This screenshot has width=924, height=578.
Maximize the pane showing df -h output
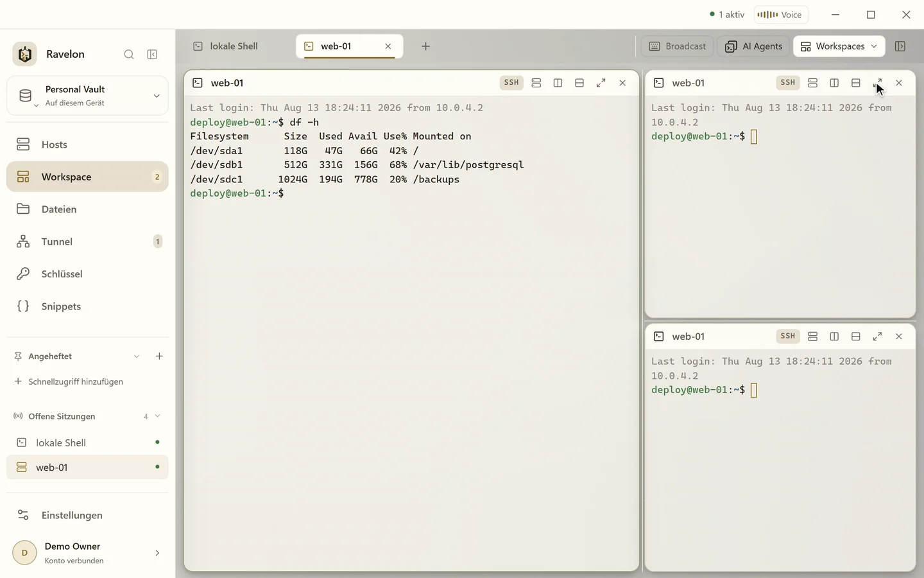click(601, 83)
